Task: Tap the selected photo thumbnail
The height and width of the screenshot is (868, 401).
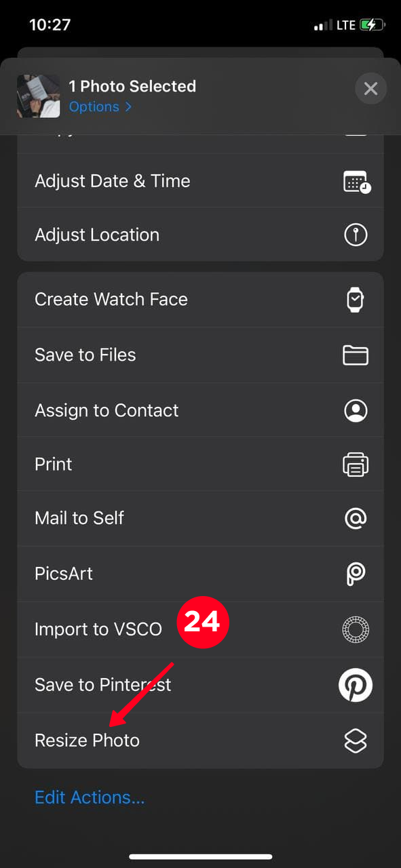Action: tap(39, 96)
